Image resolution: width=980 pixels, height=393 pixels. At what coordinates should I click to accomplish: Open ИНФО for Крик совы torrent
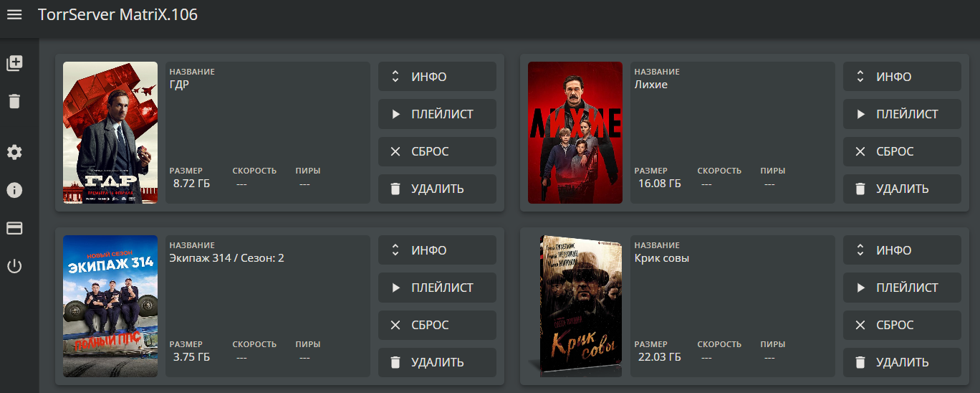coord(902,250)
